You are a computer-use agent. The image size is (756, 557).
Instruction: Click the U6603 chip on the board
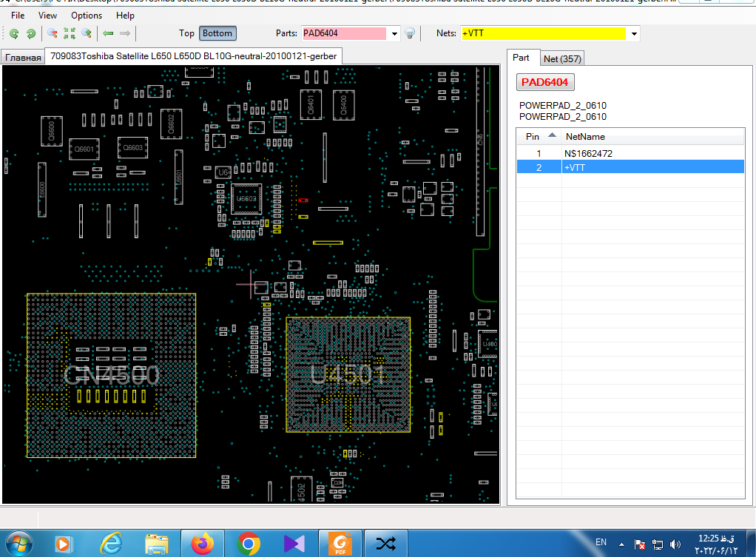click(x=246, y=199)
